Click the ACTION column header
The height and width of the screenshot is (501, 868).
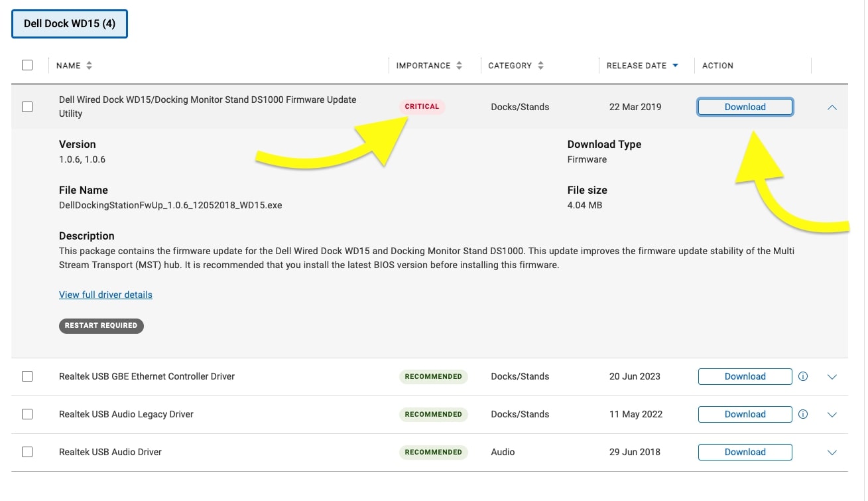pos(717,66)
